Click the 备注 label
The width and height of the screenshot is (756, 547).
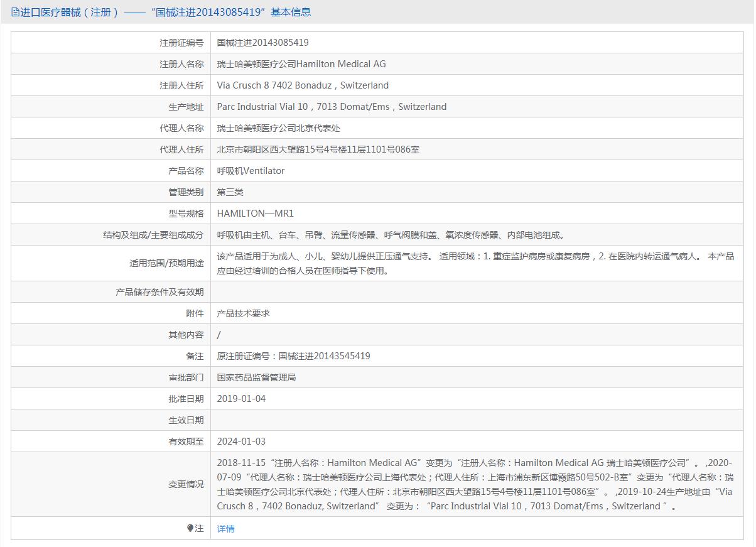pos(195,356)
